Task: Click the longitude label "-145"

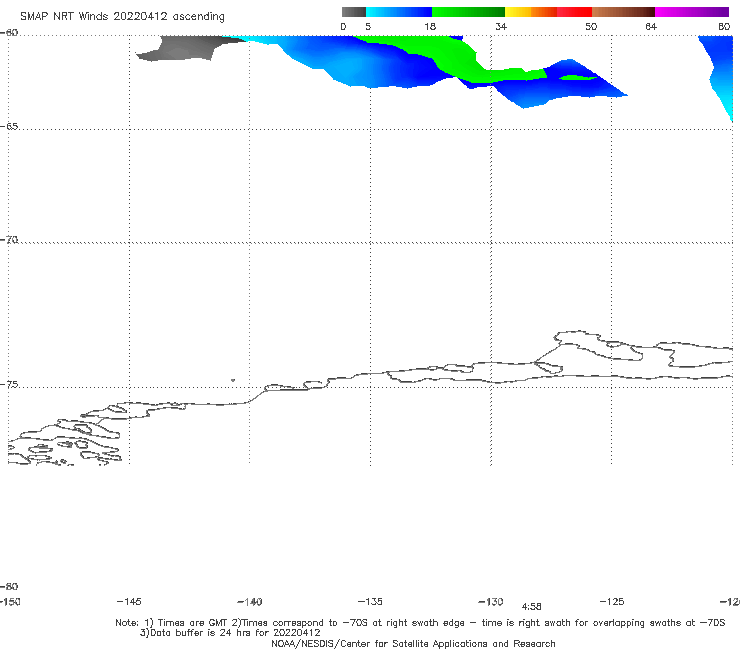Action: coord(129,601)
